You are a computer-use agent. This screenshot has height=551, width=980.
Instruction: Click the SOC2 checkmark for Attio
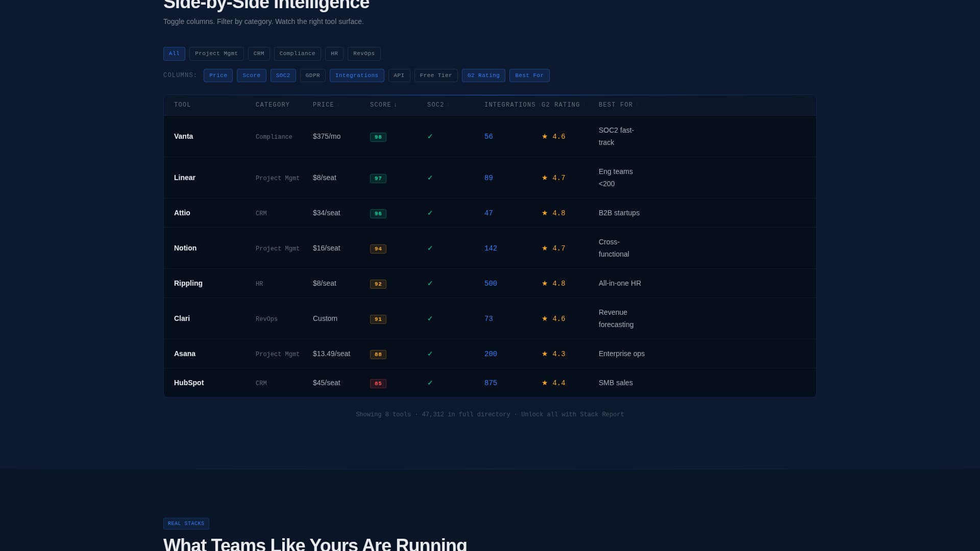430,213
